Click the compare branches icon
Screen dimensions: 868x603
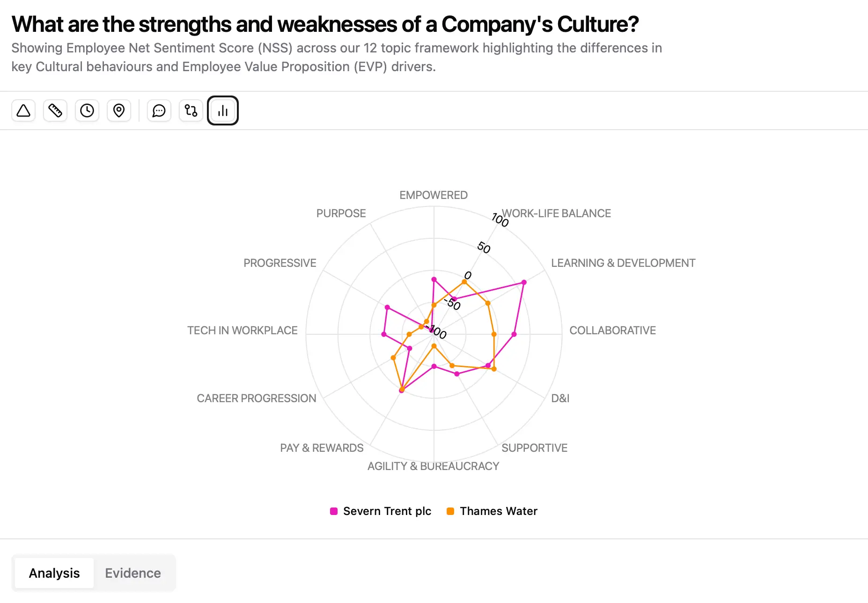[x=191, y=110]
